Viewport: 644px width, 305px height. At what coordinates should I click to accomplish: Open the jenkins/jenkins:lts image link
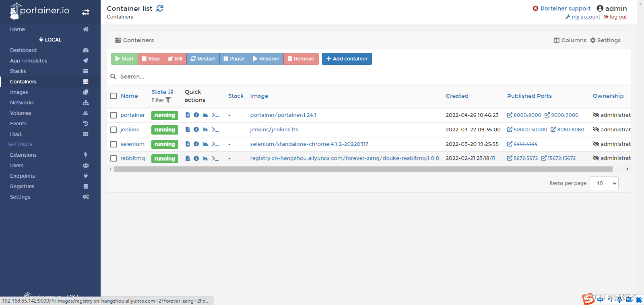pos(274,130)
